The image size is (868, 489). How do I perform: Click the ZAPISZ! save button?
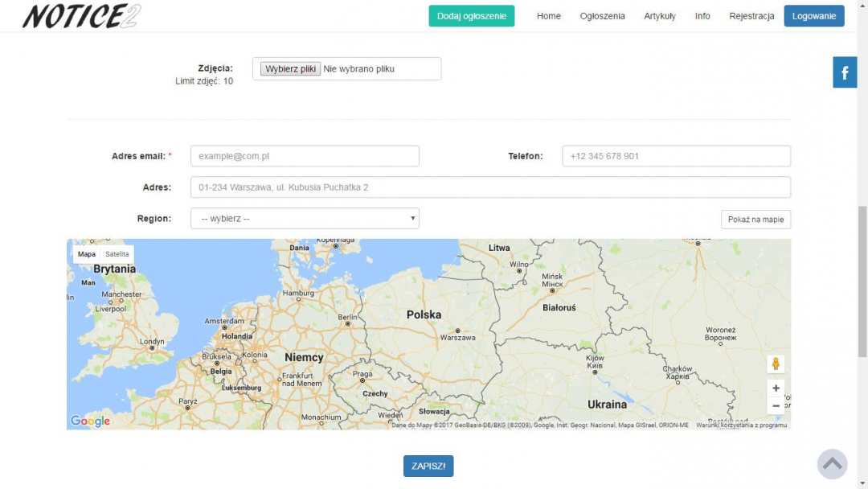pyautogui.click(x=428, y=466)
